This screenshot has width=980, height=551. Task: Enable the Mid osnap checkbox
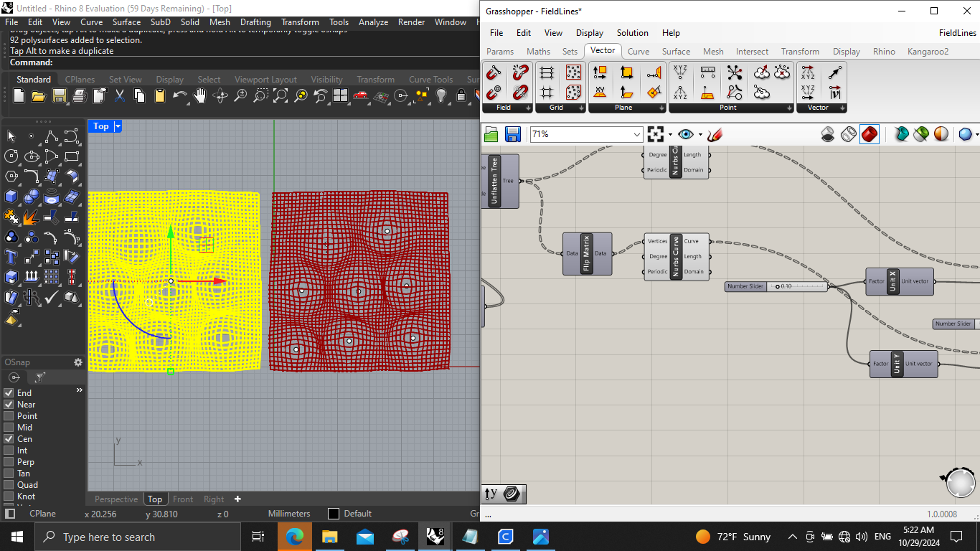click(x=9, y=428)
